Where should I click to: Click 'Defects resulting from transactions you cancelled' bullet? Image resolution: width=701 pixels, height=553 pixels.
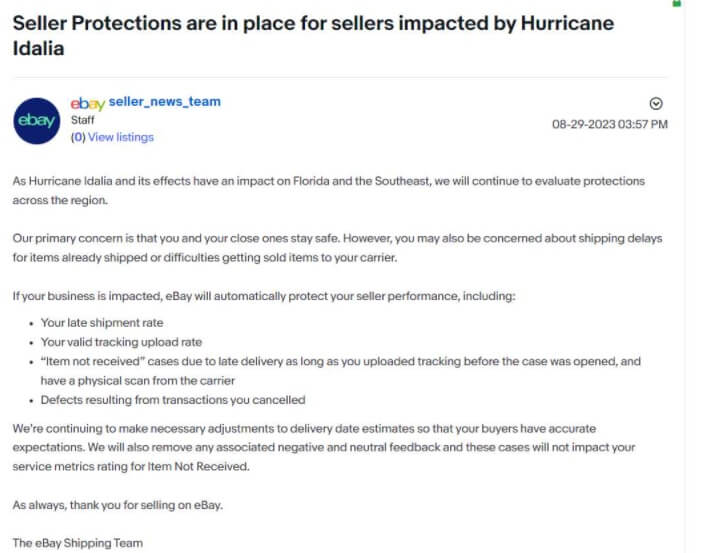pos(173,400)
